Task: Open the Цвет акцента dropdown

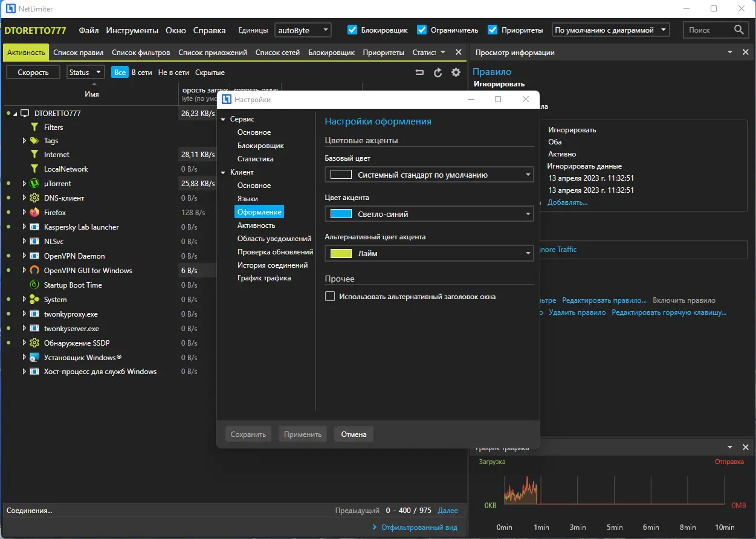Action: point(429,214)
